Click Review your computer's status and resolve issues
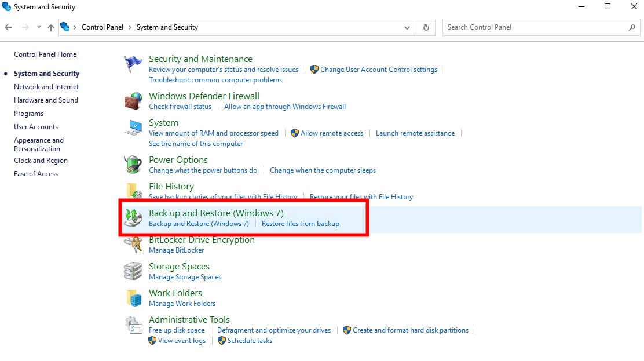The image size is (644, 361). click(x=224, y=70)
